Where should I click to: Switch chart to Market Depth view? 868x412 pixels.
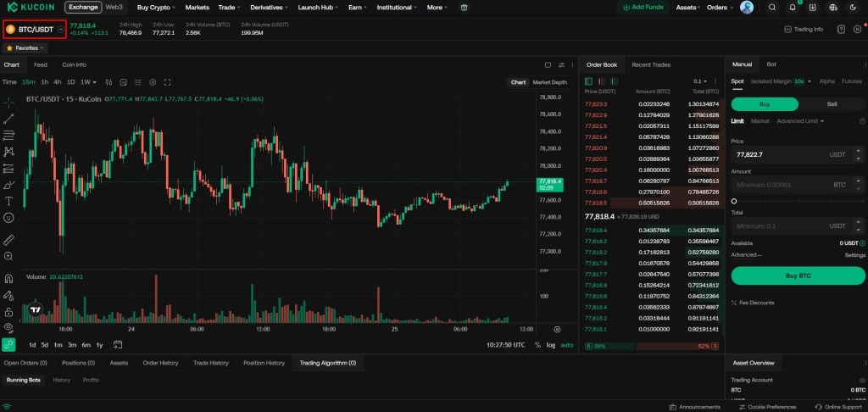(x=549, y=82)
